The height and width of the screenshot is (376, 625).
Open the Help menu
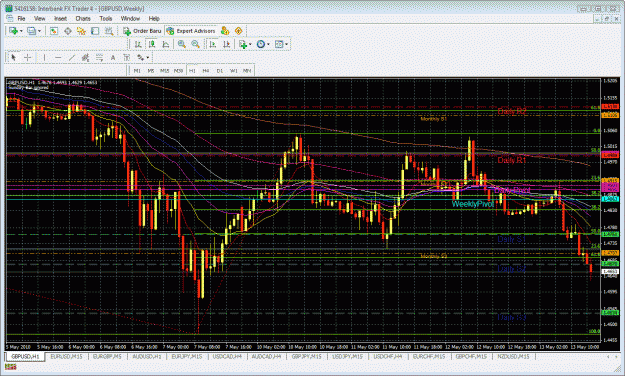pos(154,18)
